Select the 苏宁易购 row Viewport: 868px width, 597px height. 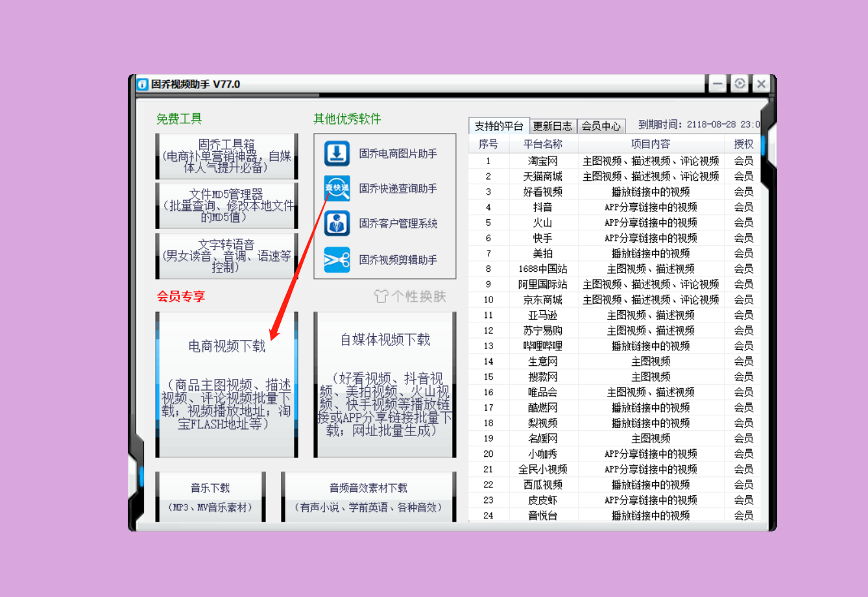(x=614, y=330)
